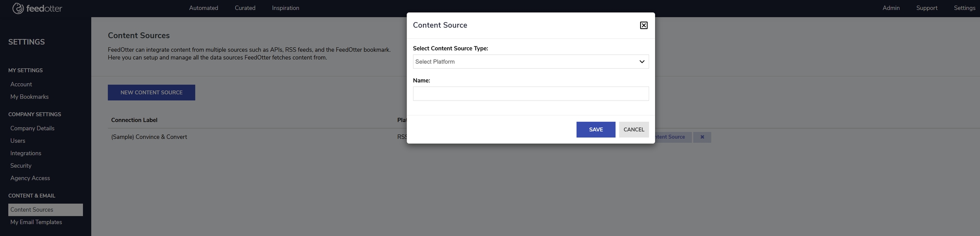The height and width of the screenshot is (236, 980).
Task: Go to Agency Access settings
Action: point(30,178)
